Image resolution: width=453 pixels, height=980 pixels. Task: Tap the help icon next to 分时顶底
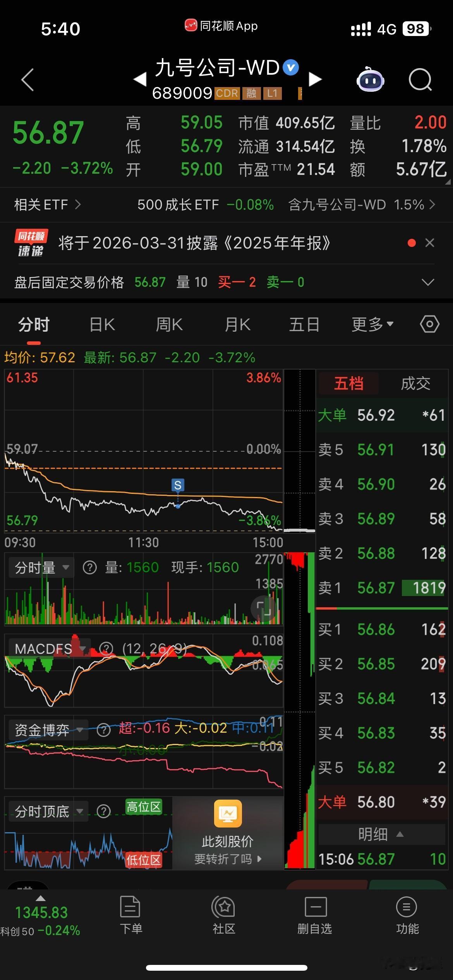103,811
